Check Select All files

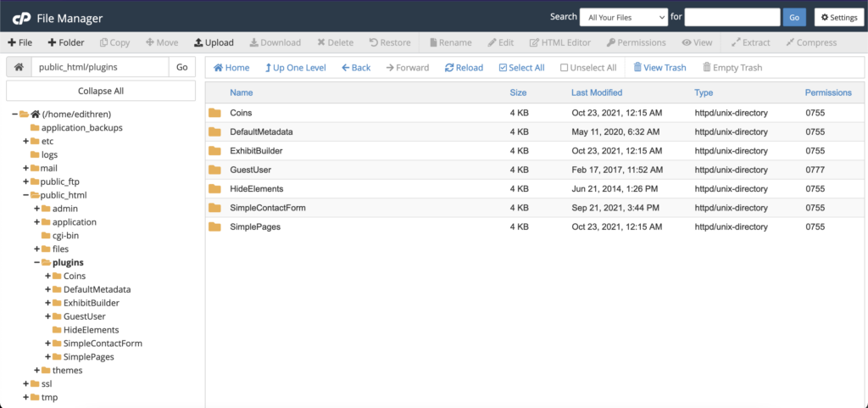521,68
